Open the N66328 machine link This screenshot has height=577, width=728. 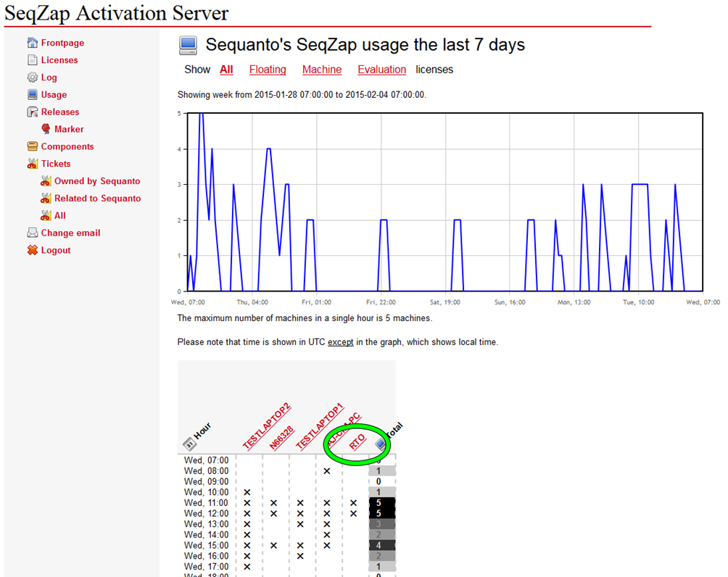[x=281, y=438]
